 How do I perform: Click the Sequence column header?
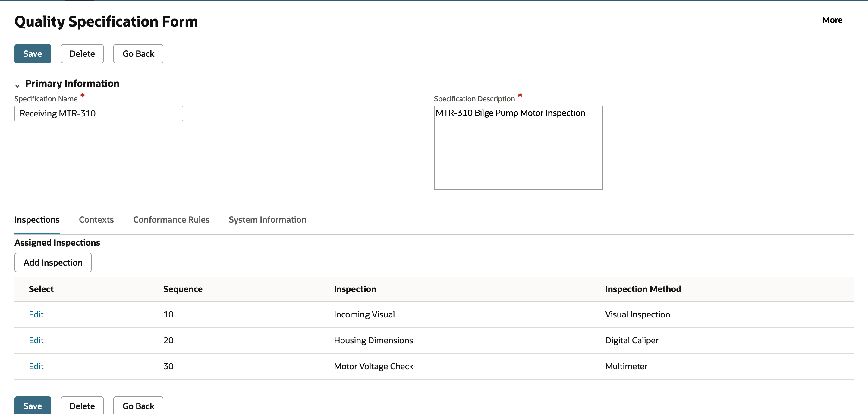(183, 289)
